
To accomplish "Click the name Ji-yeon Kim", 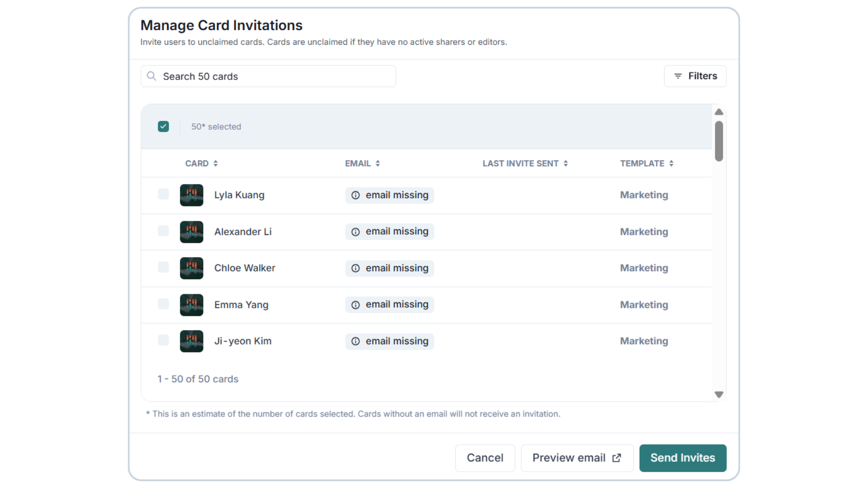I will tap(243, 341).
